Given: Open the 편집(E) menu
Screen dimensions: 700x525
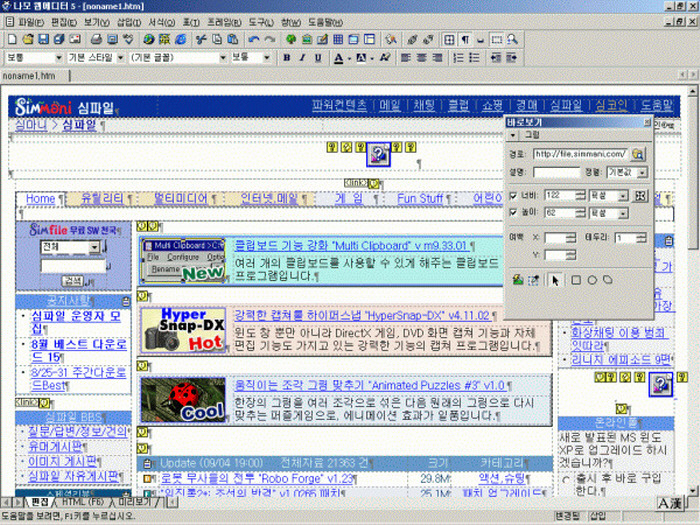Looking at the screenshot, I should click(x=64, y=22).
